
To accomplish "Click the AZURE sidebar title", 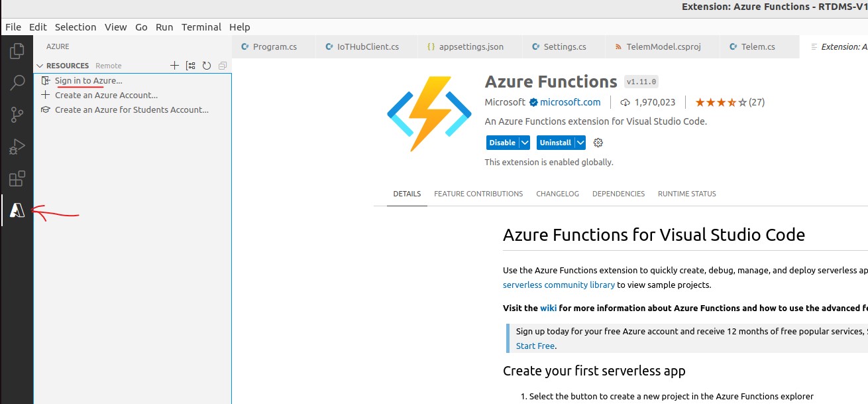I will (58, 46).
